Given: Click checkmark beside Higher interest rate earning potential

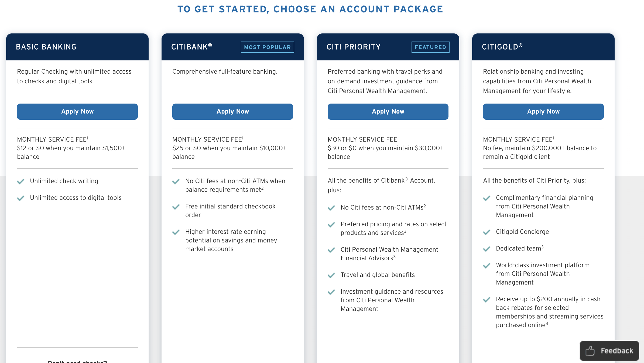Looking at the screenshot, I should coord(176,232).
